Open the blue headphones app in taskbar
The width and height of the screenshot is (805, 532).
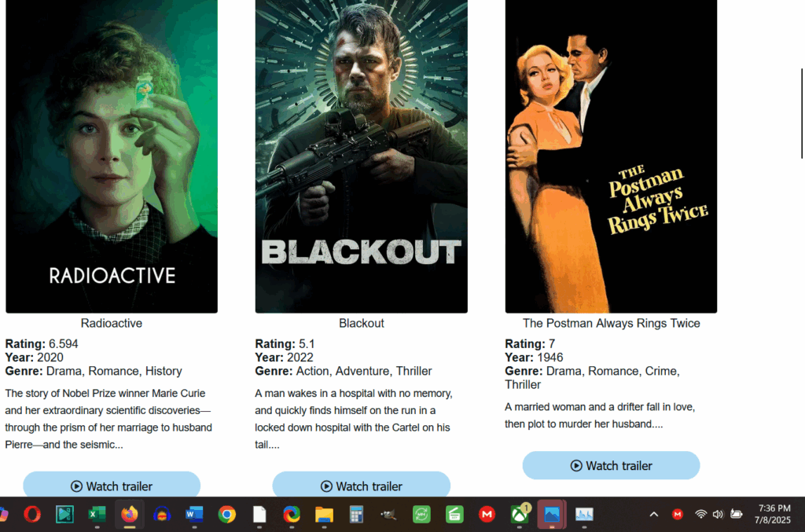click(162, 513)
